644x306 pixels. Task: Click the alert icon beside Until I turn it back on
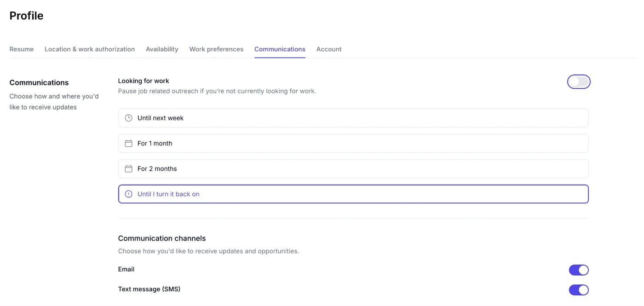click(x=128, y=194)
